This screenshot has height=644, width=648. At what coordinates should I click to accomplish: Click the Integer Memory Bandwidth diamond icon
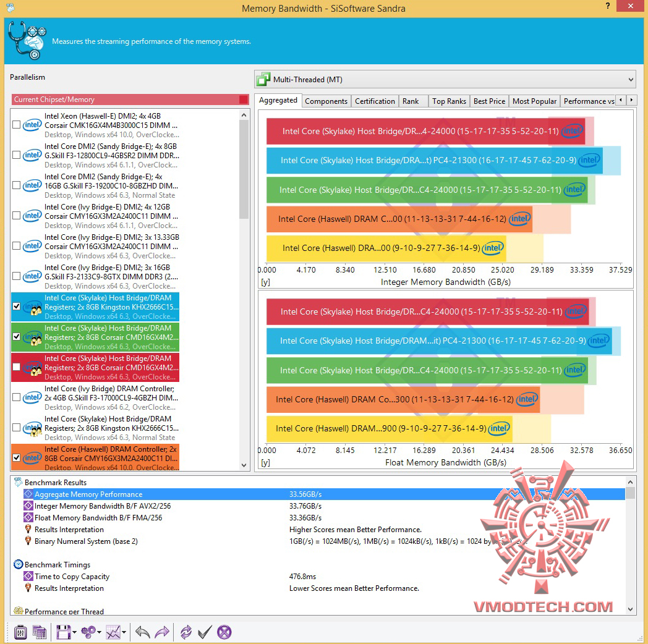(28, 506)
